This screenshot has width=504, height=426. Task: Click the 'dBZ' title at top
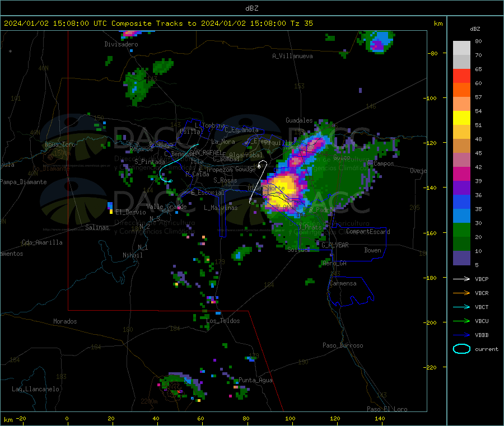[x=251, y=8]
